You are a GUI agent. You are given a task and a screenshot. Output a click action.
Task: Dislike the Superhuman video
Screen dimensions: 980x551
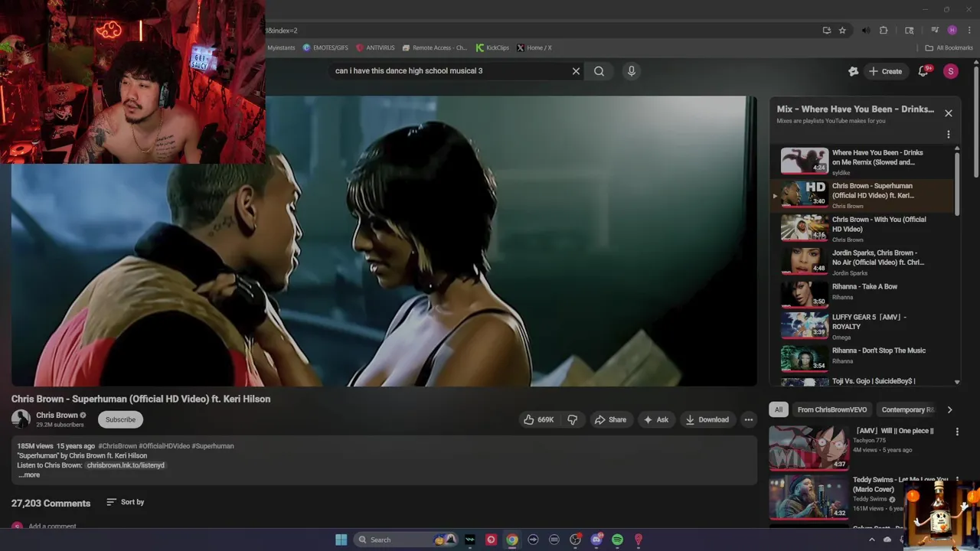tap(572, 419)
